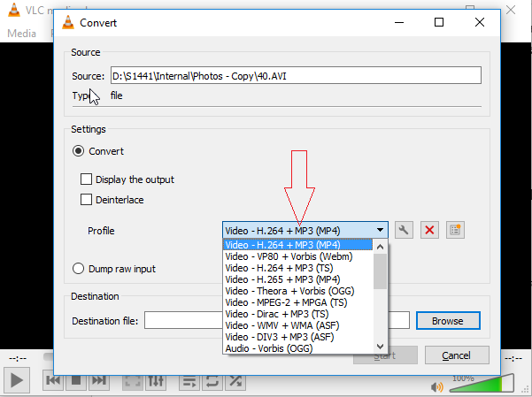Choose Video - MPEG-2 + MPGA (TS)
The image size is (532, 397).
tap(297, 302)
